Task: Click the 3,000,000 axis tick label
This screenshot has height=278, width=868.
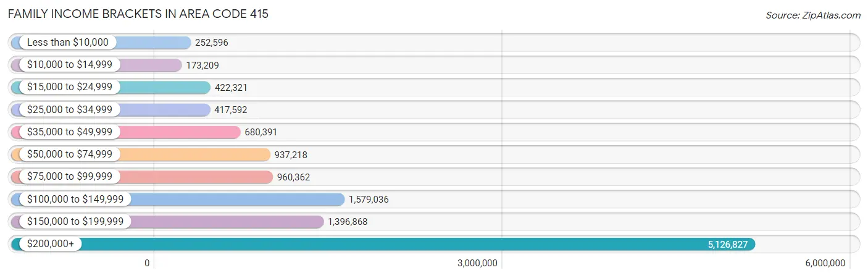Action: point(477,263)
